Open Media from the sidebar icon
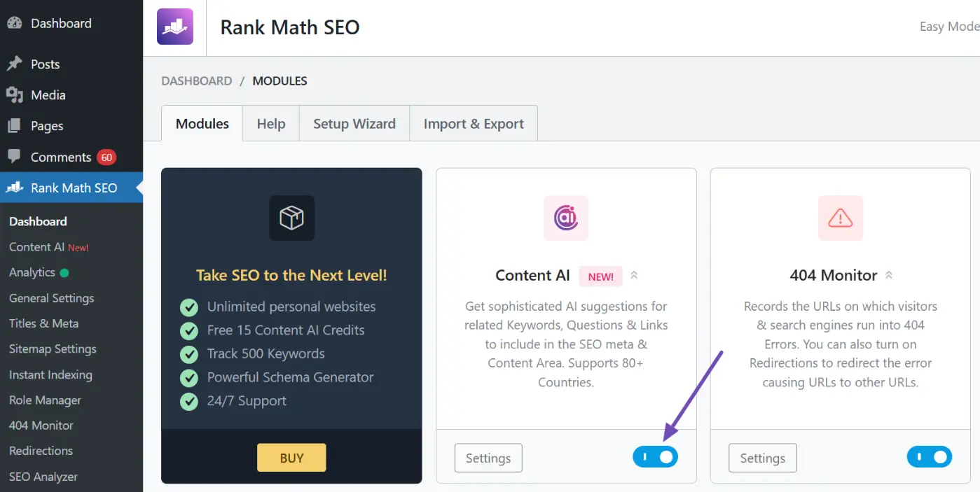980x492 pixels. coord(14,94)
